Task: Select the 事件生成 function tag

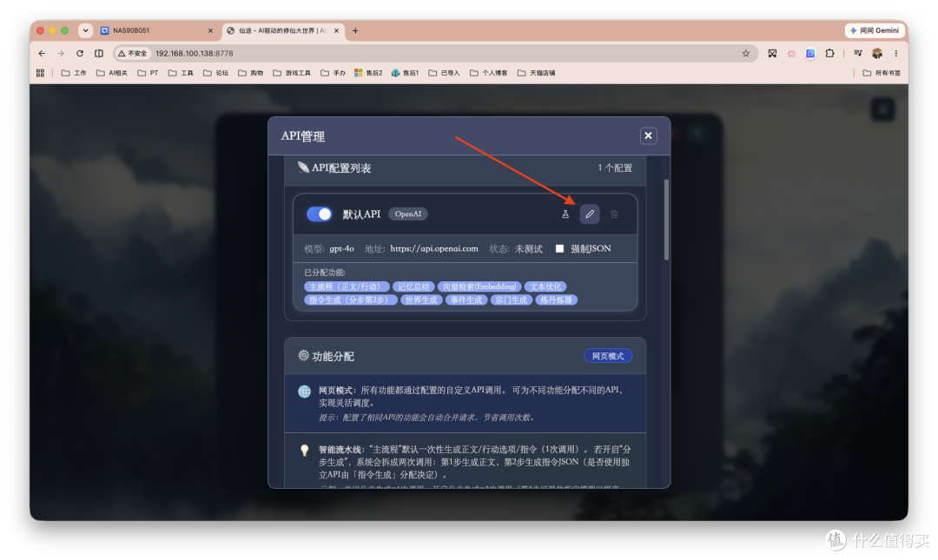Action: pos(466,300)
